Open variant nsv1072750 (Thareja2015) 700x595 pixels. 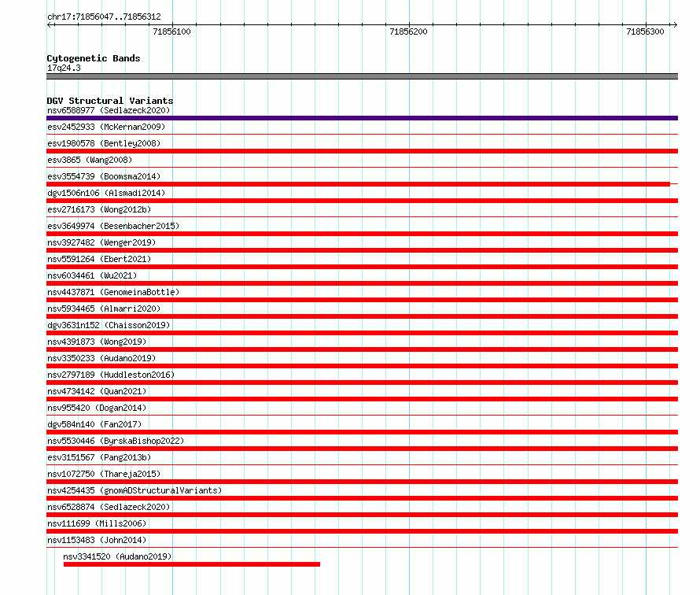[104, 474]
